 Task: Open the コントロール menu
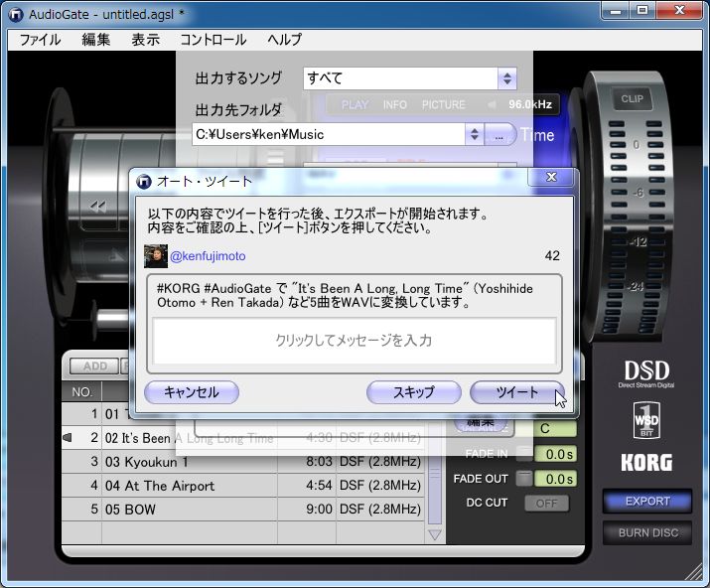pyautogui.click(x=213, y=40)
